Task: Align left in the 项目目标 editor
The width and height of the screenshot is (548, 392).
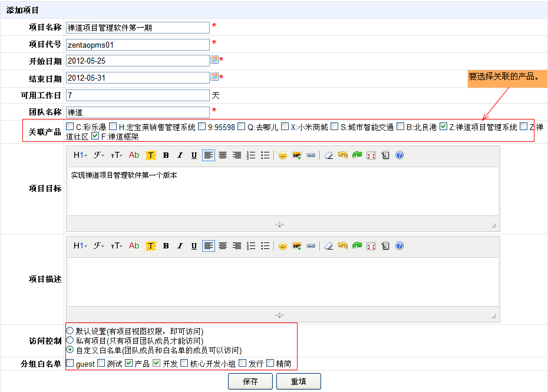Action: coord(208,155)
